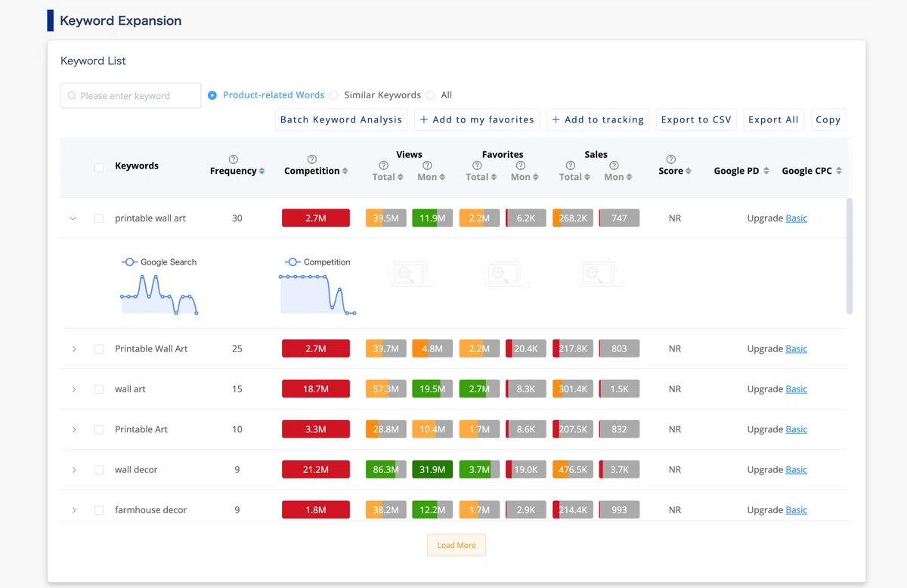Select the All radio option

click(x=430, y=95)
